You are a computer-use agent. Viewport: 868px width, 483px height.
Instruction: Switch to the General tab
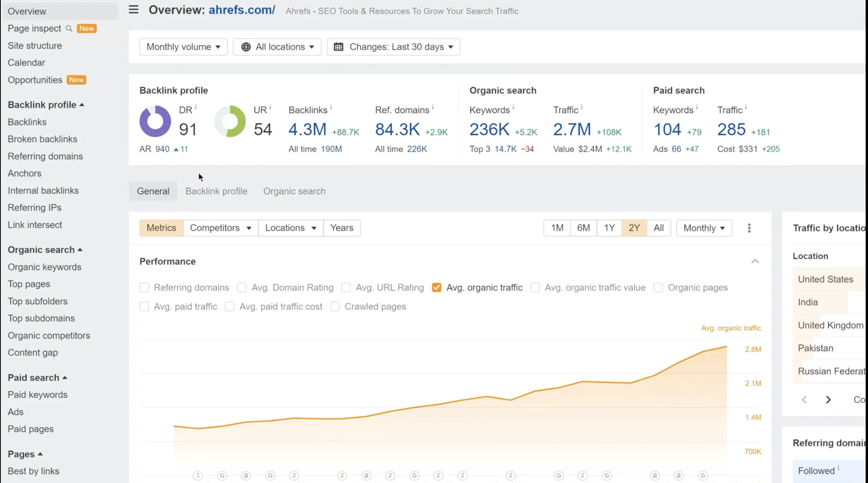point(153,191)
